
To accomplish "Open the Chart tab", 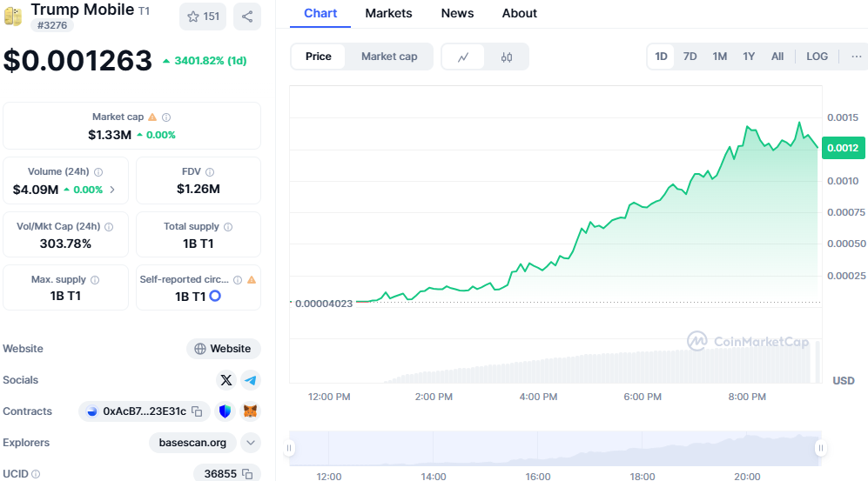I will (320, 13).
